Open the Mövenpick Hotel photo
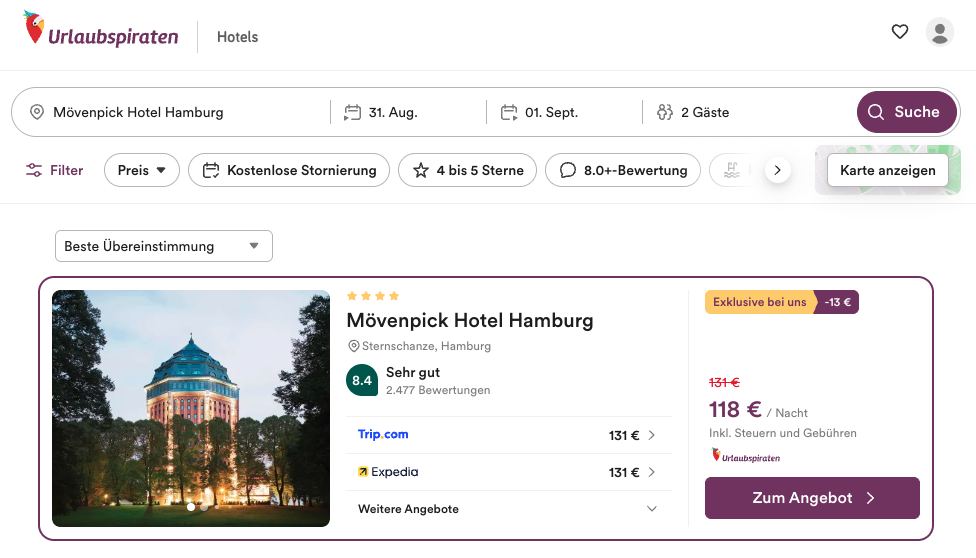Image resolution: width=976 pixels, height=558 pixels. tap(191, 408)
